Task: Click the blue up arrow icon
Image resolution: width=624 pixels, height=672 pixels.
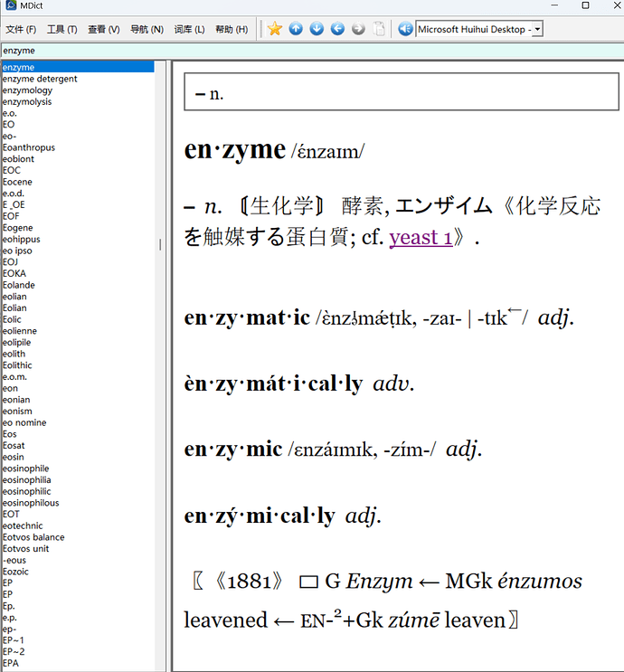Action: point(296,29)
